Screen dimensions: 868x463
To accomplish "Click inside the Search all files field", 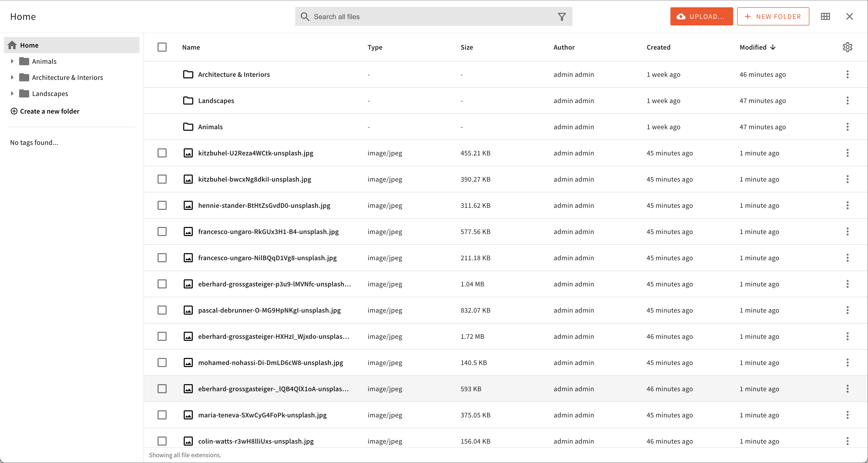I will click(404, 16).
